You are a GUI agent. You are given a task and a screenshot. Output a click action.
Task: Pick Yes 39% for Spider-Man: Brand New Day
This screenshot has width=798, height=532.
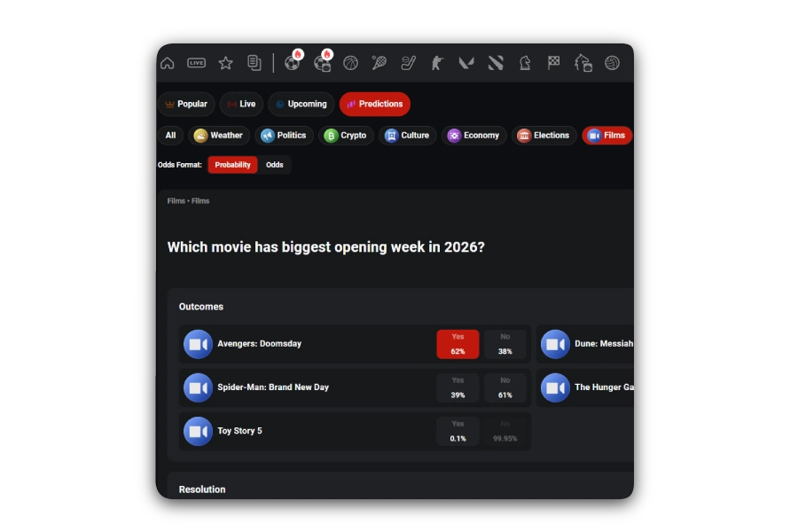458,388
